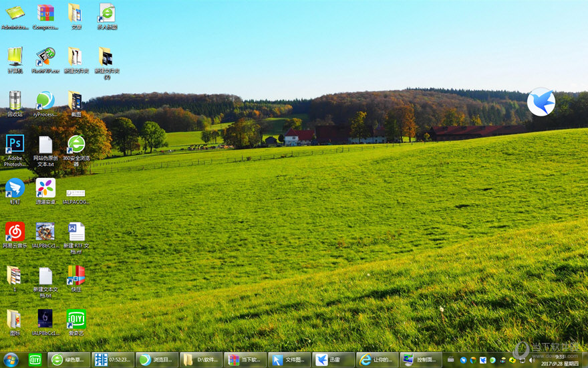Screen dimensions: 588x368
Task: Switch to the 迅雷 taskbar window
Action: coord(333,360)
